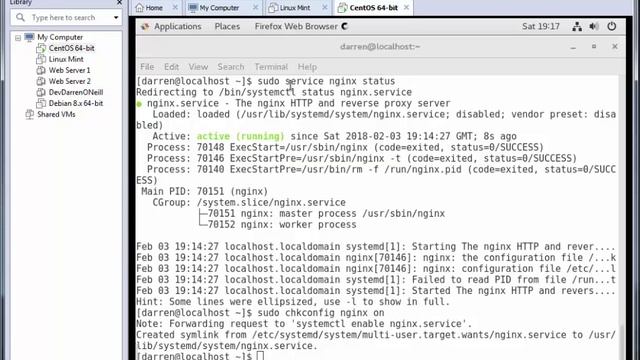640x360 pixels.
Task: Click the Web Server 1 VM icon
Action: coord(41,70)
